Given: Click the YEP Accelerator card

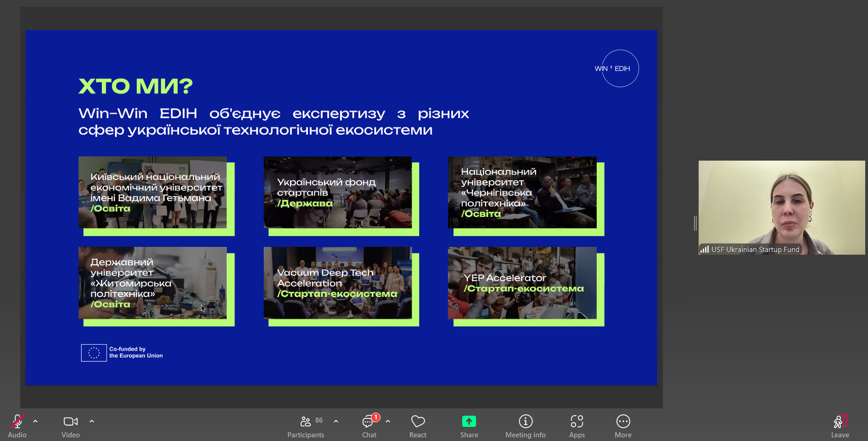Looking at the screenshot, I should [526, 286].
